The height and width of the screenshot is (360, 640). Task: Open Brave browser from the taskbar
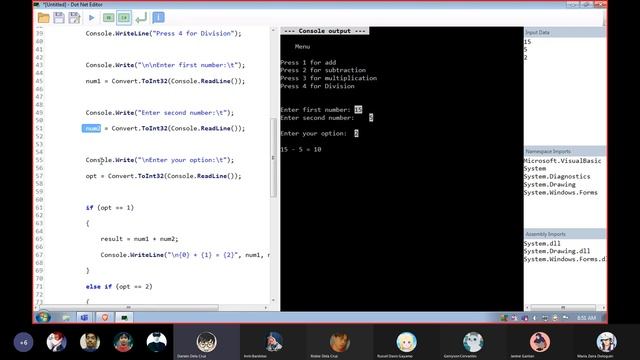coord(104,318)
